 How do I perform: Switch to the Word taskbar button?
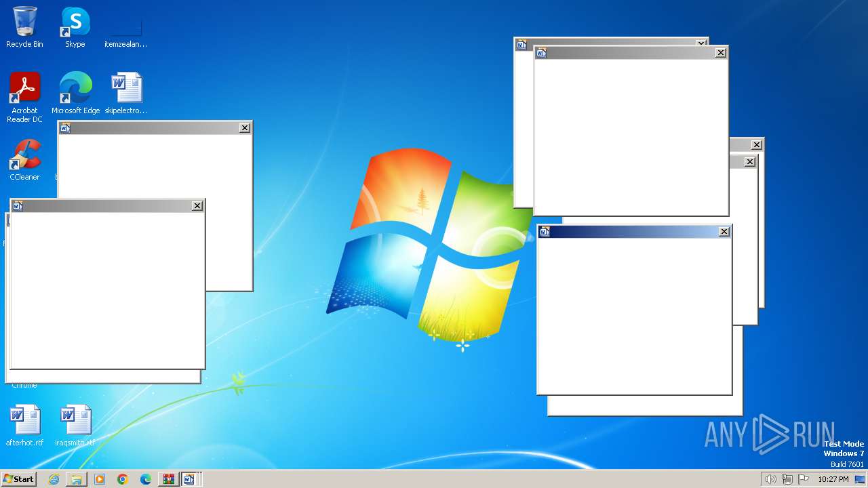click(189, 479)
